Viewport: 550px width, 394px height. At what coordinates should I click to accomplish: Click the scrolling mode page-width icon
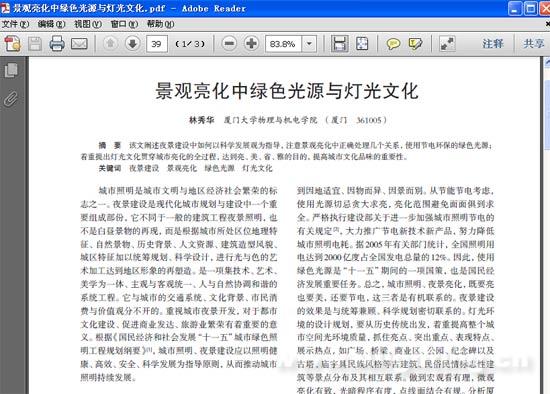coord(339,44)
